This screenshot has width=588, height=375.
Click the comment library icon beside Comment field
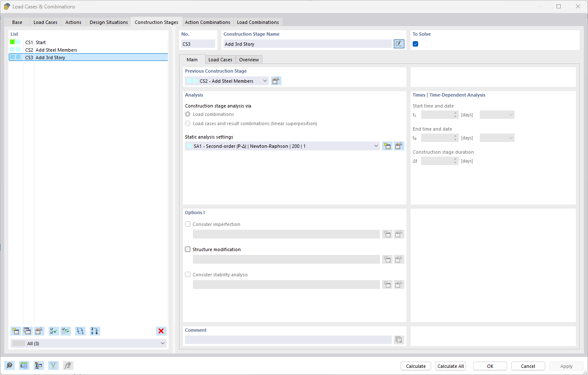click(399, 339)
